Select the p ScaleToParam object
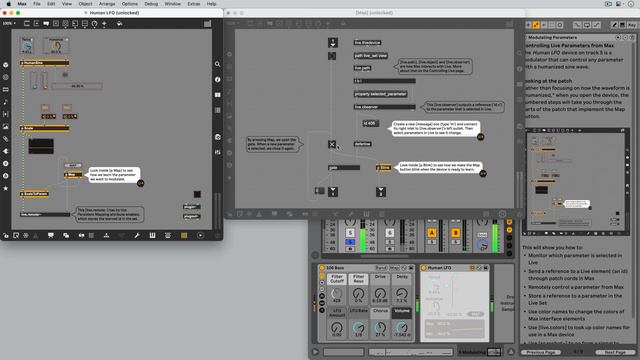640x360 pixels. pos(34,194)
